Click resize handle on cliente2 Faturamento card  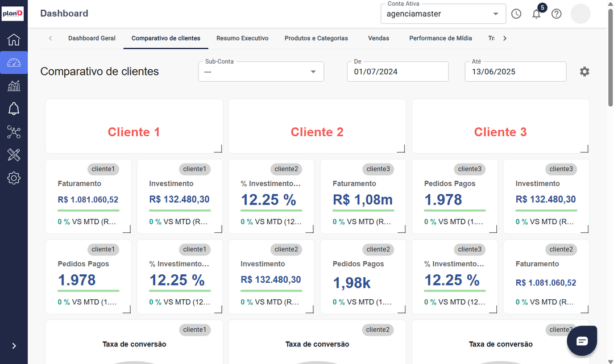click(584, 309)
